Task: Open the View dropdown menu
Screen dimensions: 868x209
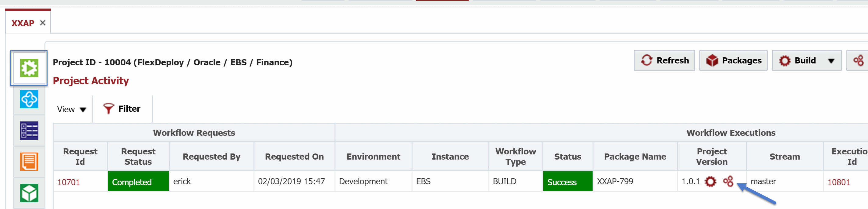Action: click(72, 110)
